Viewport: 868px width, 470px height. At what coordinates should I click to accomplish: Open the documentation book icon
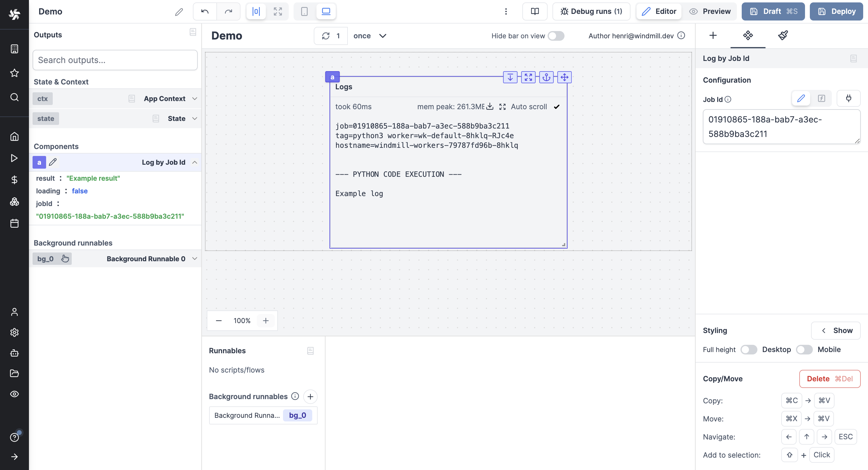[x=534, y=11]
